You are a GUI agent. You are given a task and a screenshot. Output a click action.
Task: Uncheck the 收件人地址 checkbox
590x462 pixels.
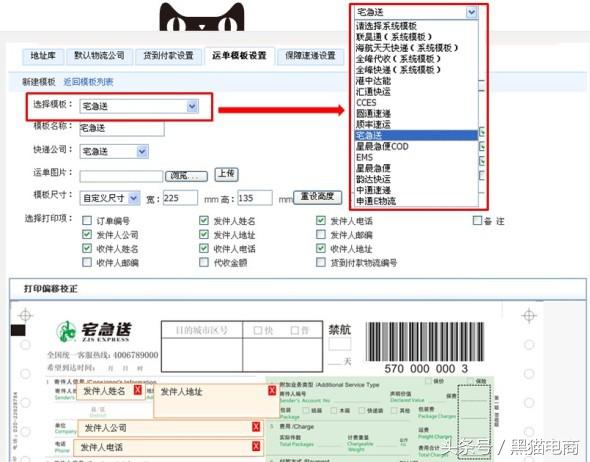[x=321, y=248]
